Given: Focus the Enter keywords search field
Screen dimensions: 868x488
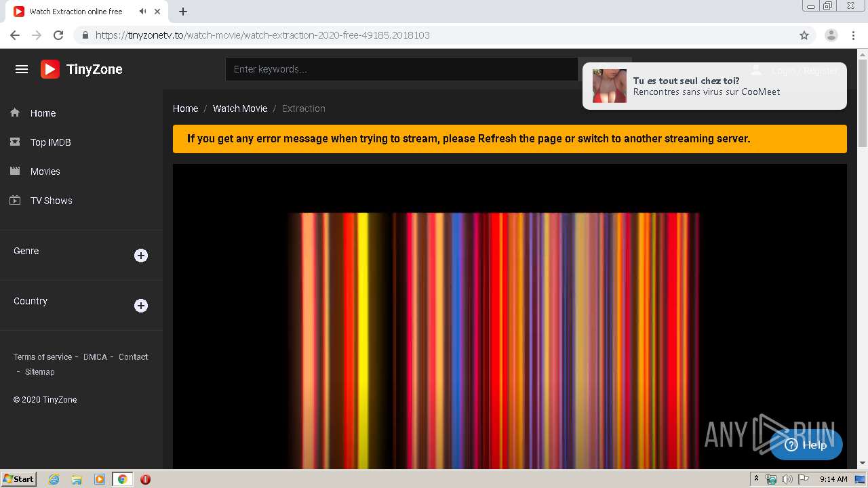Looking at the screenshot, I should (401, 69).
